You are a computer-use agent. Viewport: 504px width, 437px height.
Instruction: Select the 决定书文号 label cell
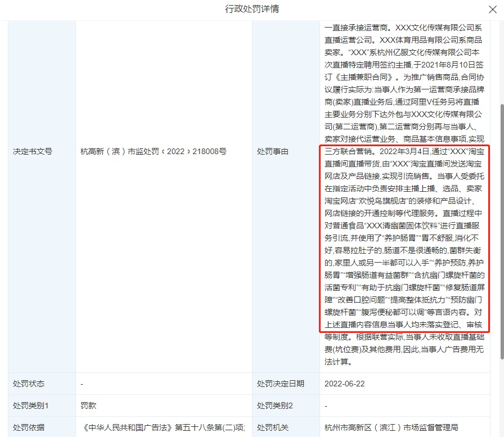click(33, 151)
